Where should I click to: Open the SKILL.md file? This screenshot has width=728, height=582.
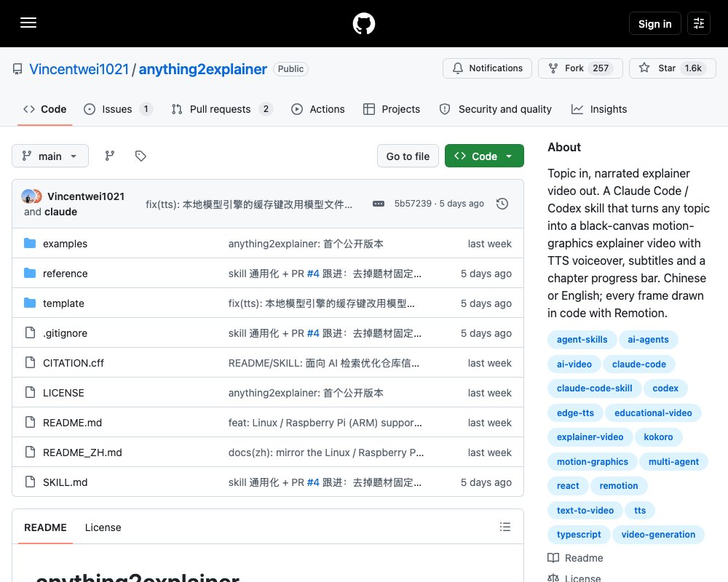[65, 482]
